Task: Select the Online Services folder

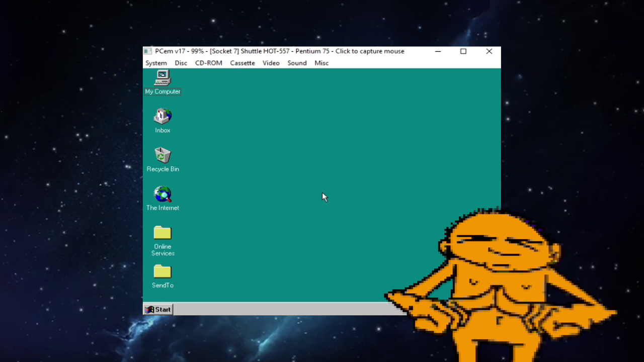Action: (163, 233)
